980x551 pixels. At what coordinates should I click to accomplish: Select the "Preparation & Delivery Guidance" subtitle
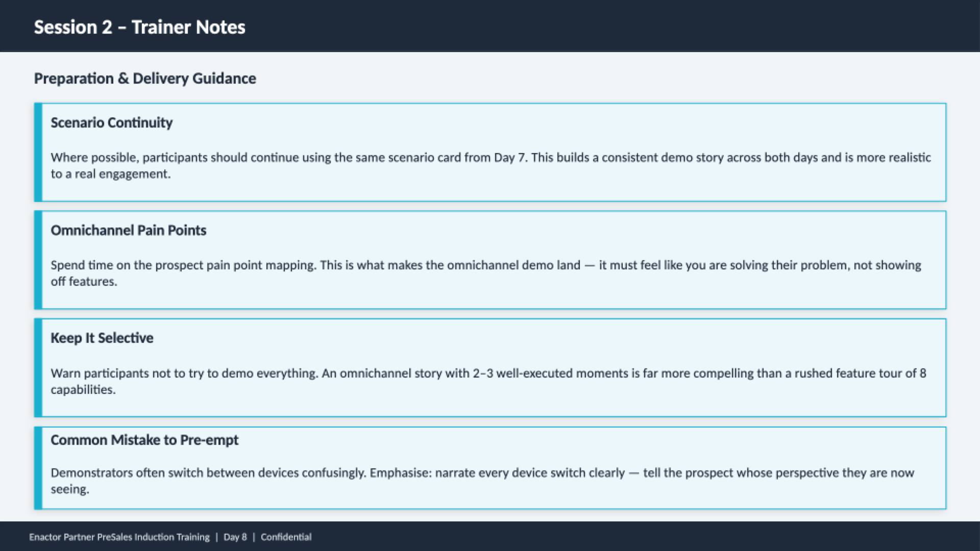145,79
